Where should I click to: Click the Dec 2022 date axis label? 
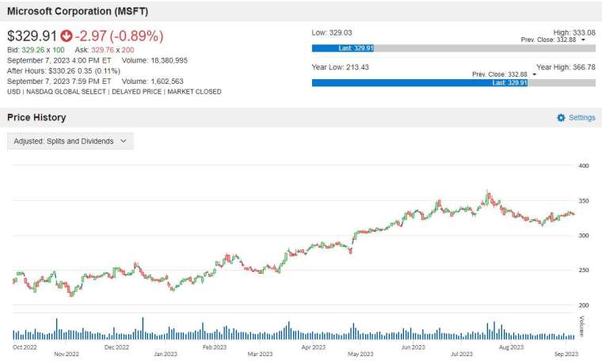(116, 347)
